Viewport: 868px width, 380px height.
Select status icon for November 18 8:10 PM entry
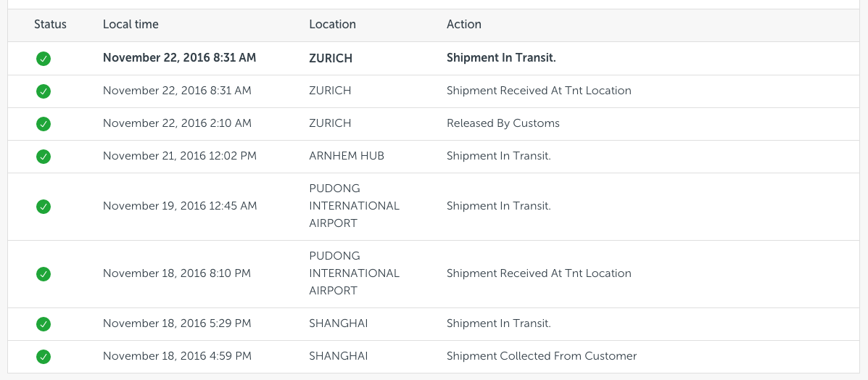coord(44,273)
